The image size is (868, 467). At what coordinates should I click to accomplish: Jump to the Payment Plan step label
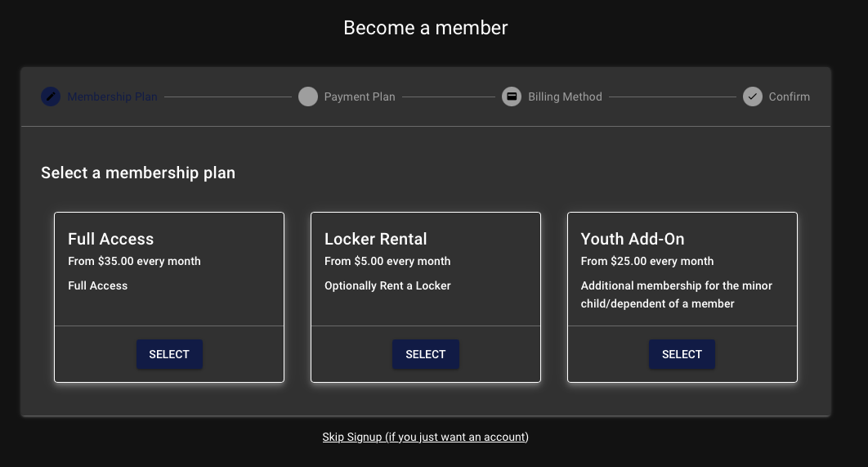[x=360, y=97]
